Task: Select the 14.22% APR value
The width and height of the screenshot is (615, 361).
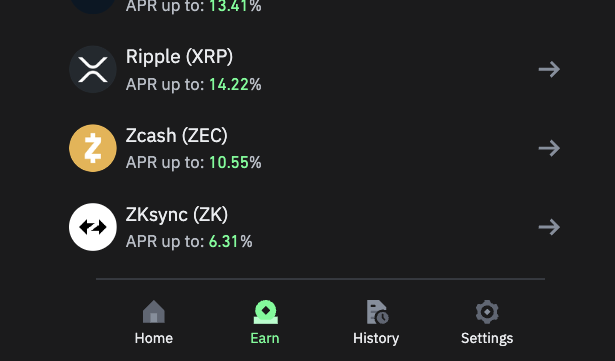Action: click(x=235, y=84)
